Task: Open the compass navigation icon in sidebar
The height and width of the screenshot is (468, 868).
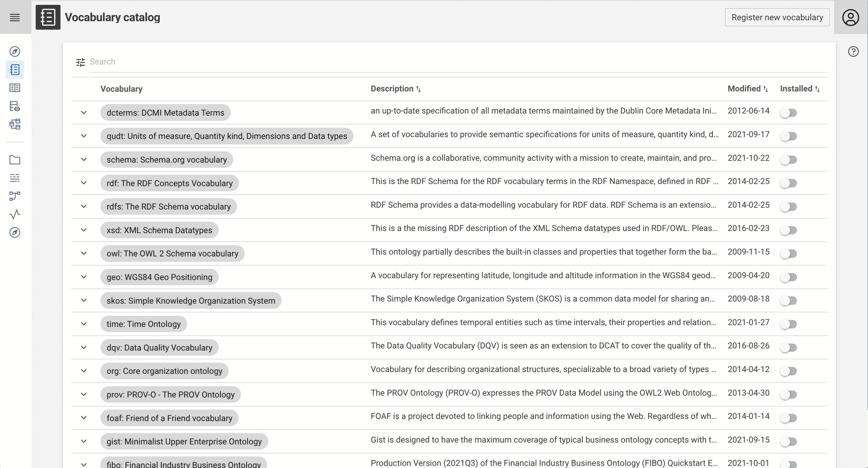Action: pyautogui.click(x=15, y=51)
